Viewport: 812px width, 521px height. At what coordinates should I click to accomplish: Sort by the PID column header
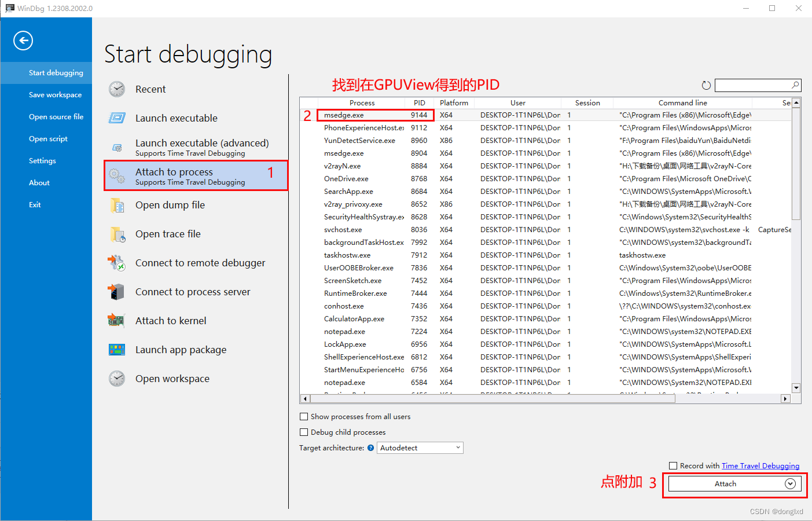tap(420, 103)
